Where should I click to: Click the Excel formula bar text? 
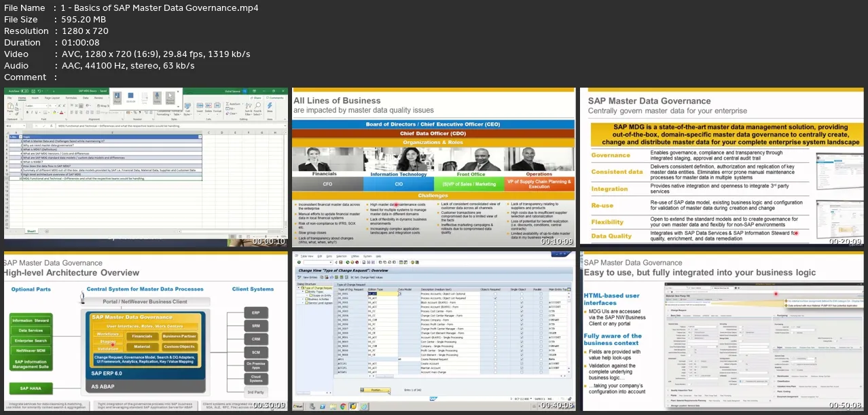[119, 126]
